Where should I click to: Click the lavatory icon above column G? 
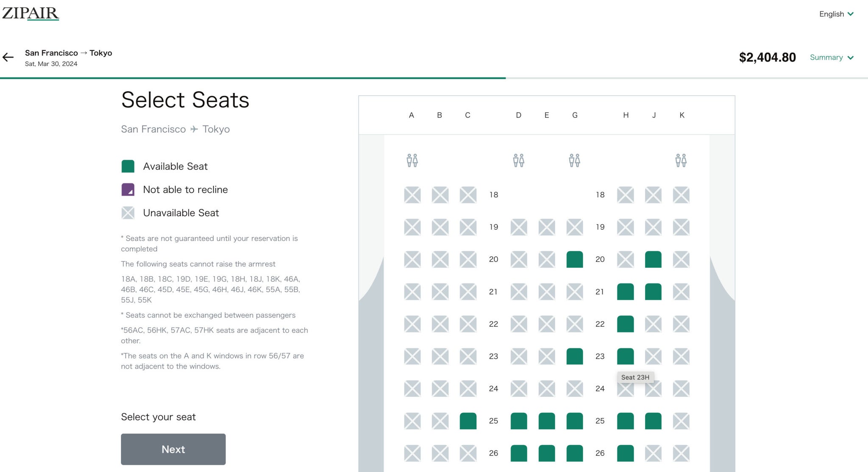pyautogui.click(x=575, y=161)
